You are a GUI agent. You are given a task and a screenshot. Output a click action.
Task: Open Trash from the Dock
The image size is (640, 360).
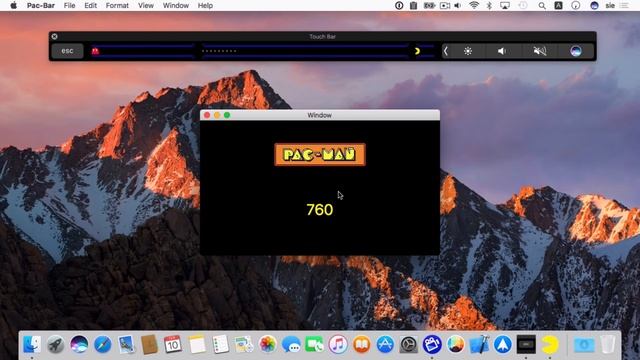(608, 344)
